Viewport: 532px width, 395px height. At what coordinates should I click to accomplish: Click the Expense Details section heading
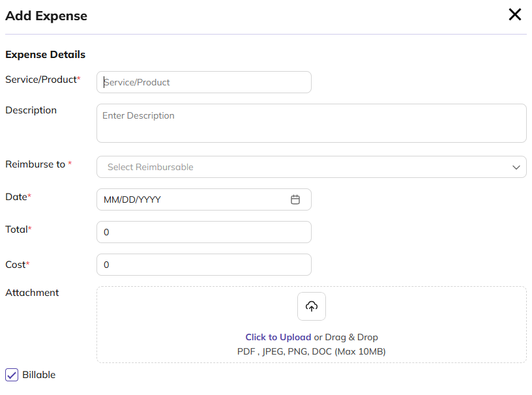[45, 55]
